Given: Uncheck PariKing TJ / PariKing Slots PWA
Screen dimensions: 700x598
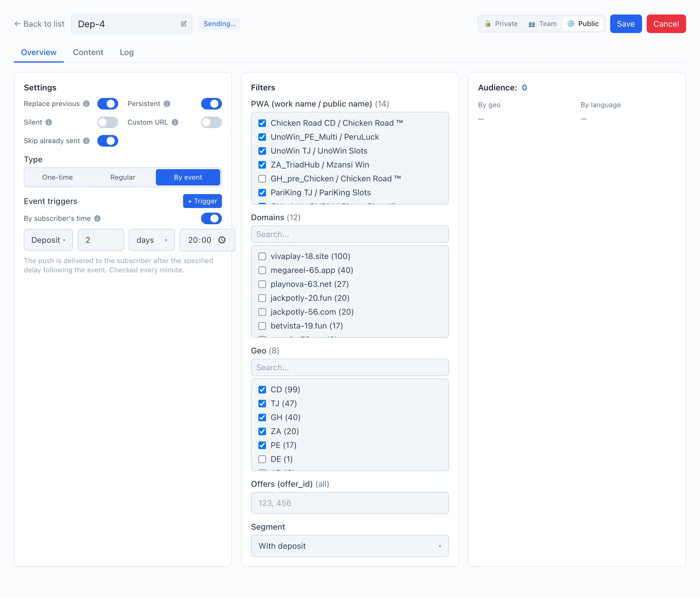Looking at the screenshot, I should tap(262, 193).
